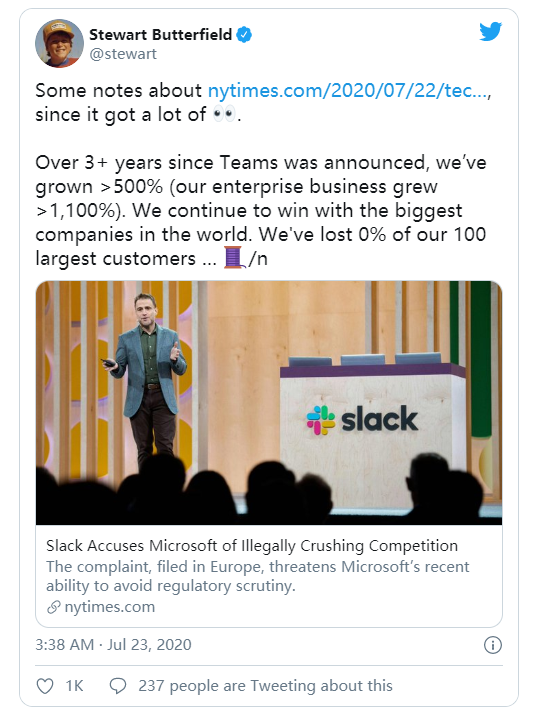Click the eyes emoji in the tweet
Screen dimensions: 536x708
click(x=224, y=114)
